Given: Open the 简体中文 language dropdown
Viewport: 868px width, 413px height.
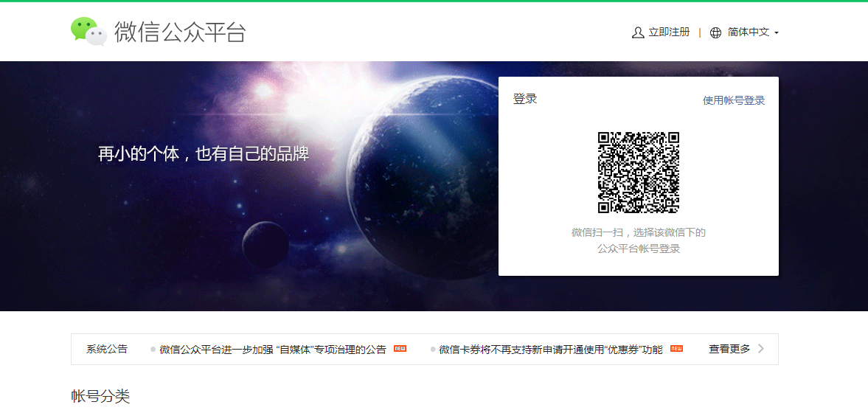Looking at the screenshot, I should pyautogui.click(x=749, y=32).
